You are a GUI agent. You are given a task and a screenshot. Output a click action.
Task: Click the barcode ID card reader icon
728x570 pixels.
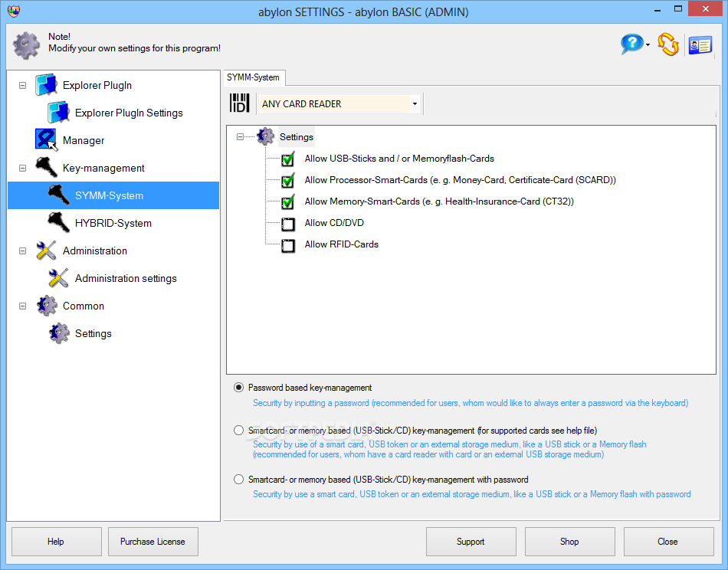click(240, 103)
